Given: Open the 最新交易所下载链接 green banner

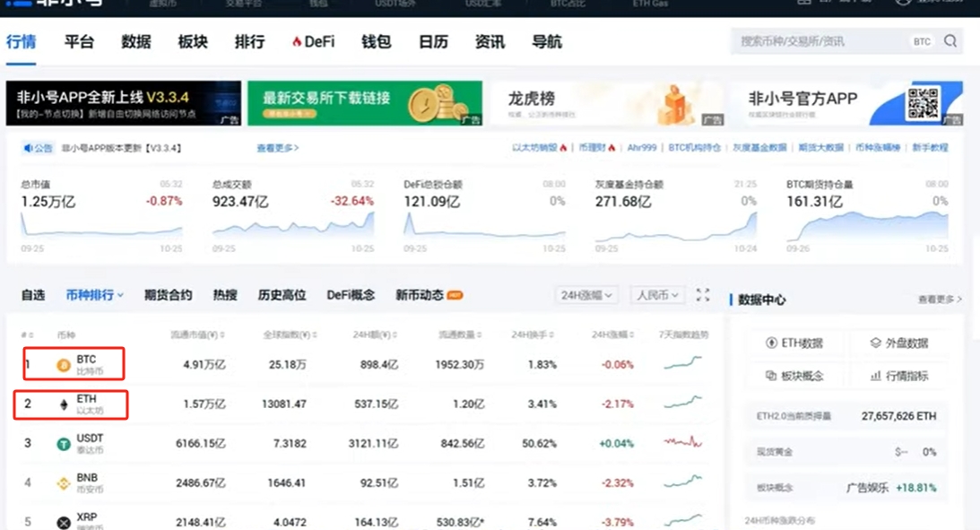Looking at the screenshot, I should [x=365, y=103].
